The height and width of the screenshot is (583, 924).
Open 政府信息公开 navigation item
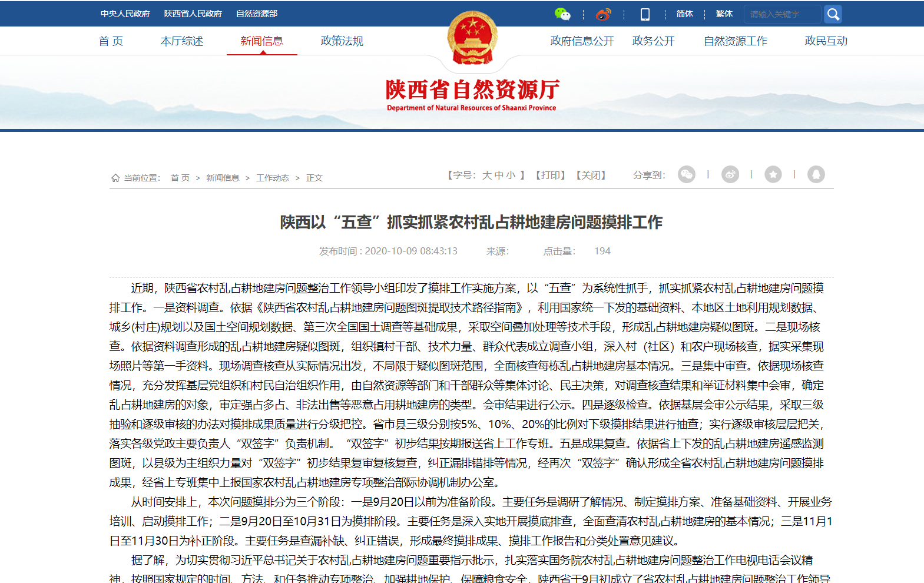(x=582, y=41)
